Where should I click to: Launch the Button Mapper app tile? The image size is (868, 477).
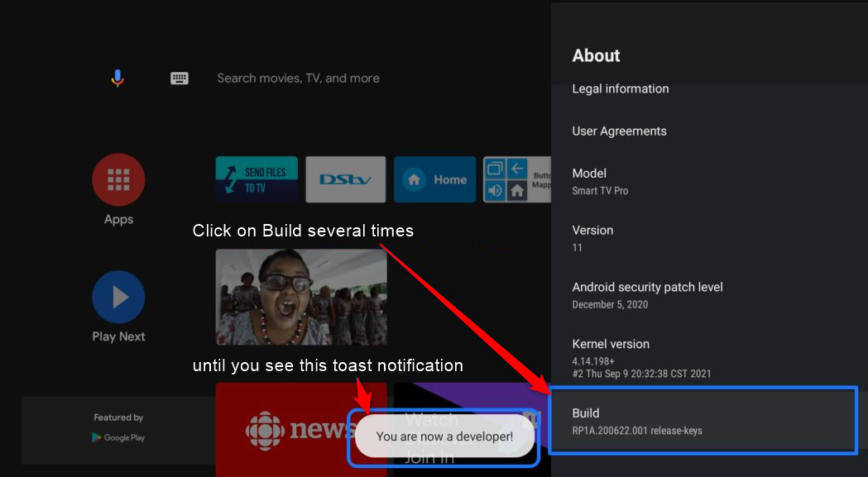[x=517, y=179]
